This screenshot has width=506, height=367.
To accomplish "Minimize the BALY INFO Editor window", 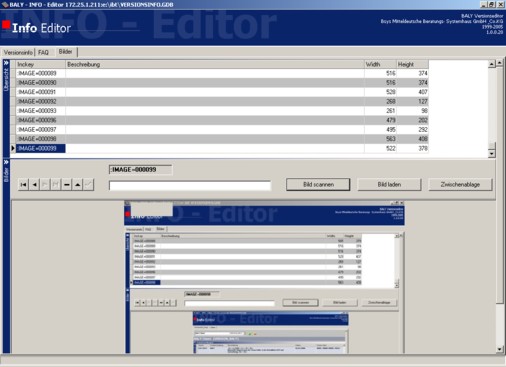I will [484, 4].
